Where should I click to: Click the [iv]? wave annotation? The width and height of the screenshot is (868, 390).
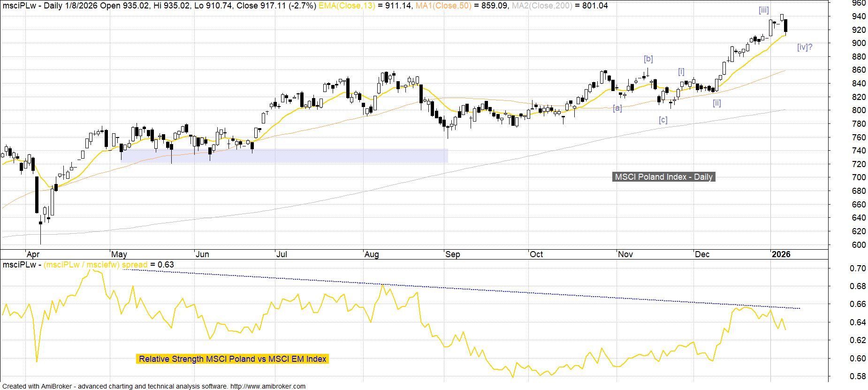coord(804,47)
